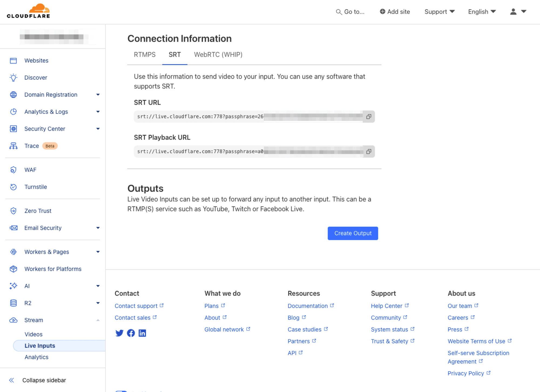Viewport: 540px width, 392px height.
Task: Click the Email Security envelope icon
Action: [13, 228]
